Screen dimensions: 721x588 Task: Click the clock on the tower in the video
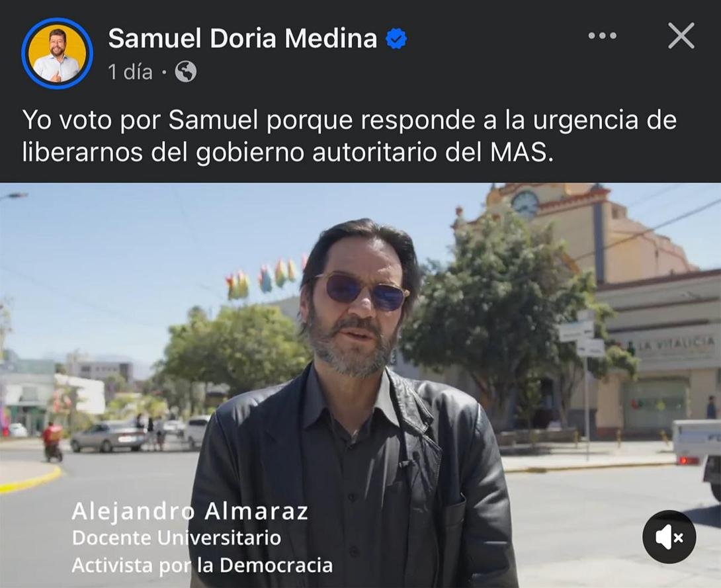click(x=525, y=203)
